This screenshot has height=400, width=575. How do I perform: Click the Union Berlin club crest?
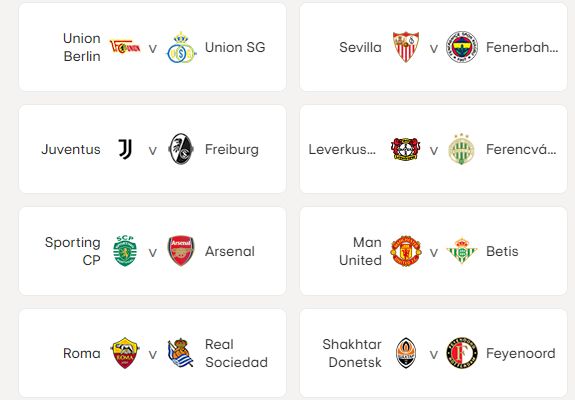pyautogui.click(x=125, y=47)
